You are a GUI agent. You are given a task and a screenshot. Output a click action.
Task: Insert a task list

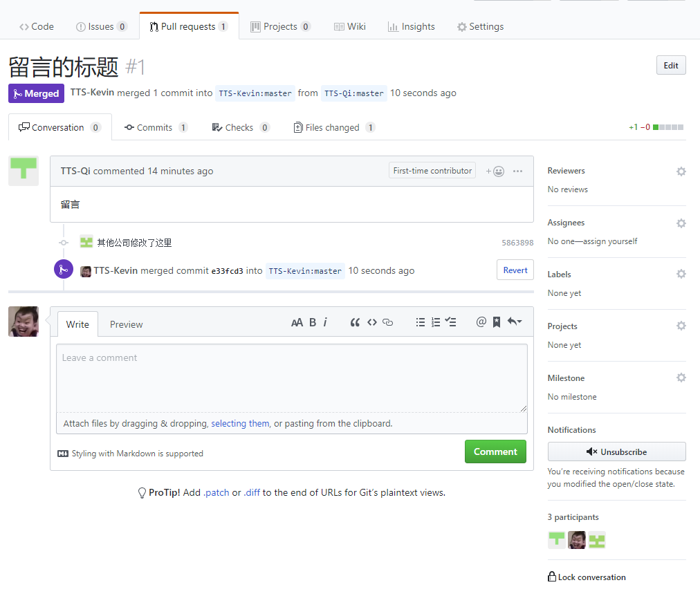tap(451, 323)
